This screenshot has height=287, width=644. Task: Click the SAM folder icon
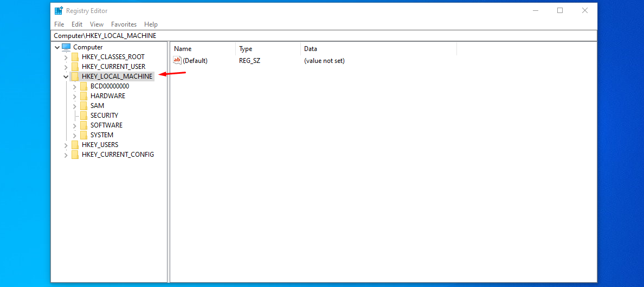click(84, 106)
